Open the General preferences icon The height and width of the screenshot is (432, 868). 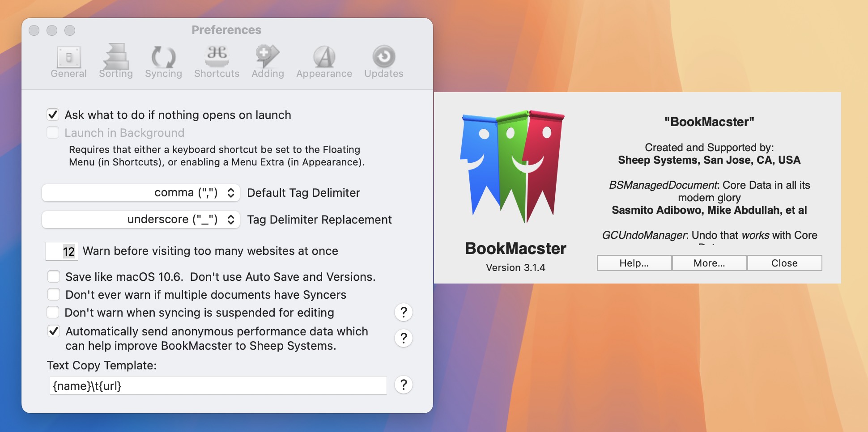pyautogui.click(x=68, y=62)
